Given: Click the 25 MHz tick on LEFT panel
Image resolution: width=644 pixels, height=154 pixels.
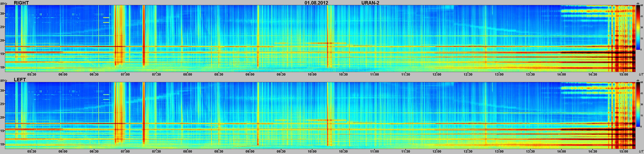Looking at the screenshot, I should 2,104.
